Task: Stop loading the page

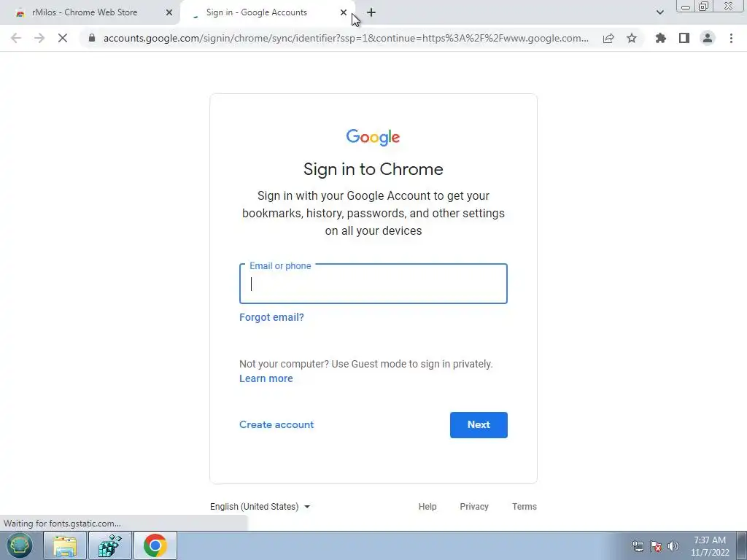Action: click(63, 38)
